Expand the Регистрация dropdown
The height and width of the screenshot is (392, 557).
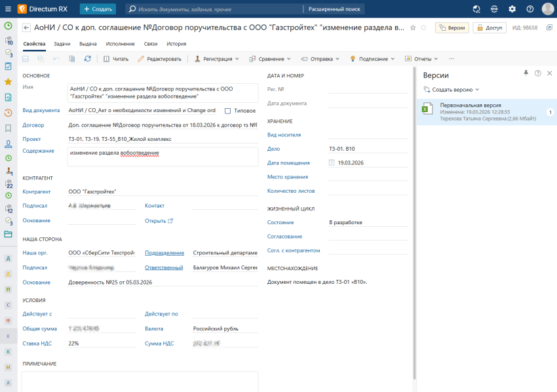click(x=218, y=59)
